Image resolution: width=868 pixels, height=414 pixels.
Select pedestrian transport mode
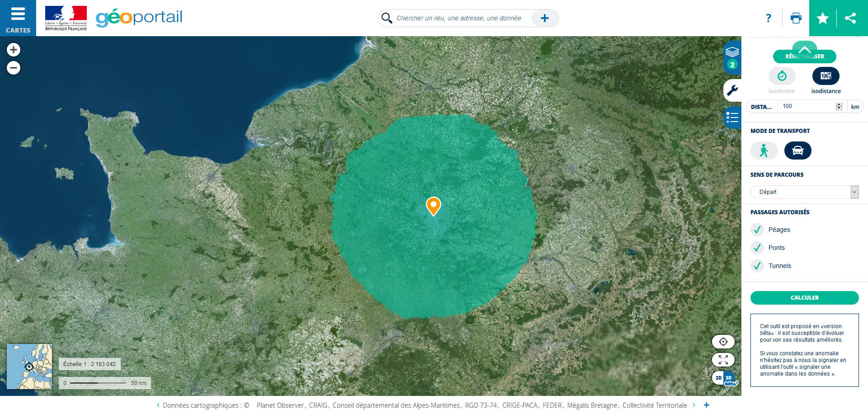pyautogui.click(x=764, y=151)
